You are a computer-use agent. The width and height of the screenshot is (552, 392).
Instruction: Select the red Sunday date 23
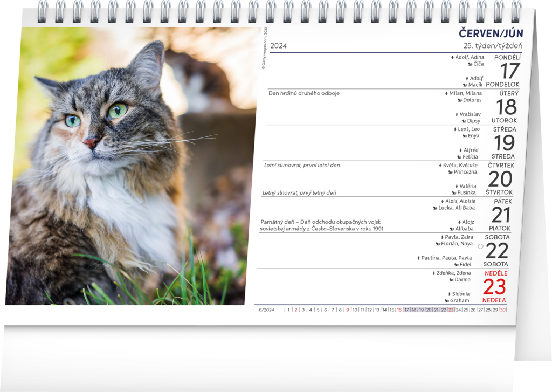pyautogui.click(x=495, y=287)
